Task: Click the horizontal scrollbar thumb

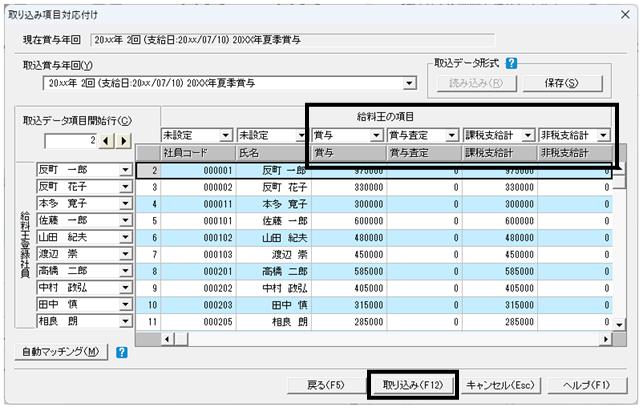Action: click(x=181, y=339)
